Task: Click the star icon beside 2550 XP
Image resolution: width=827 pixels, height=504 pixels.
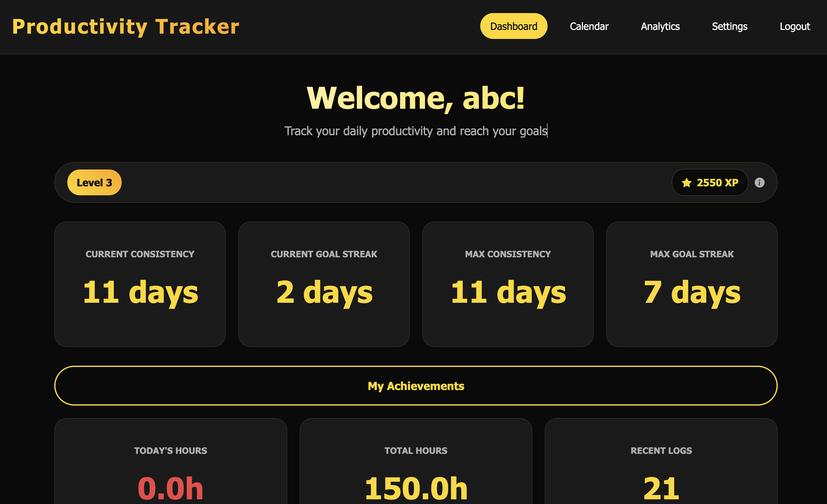Action: coord(687,183)
